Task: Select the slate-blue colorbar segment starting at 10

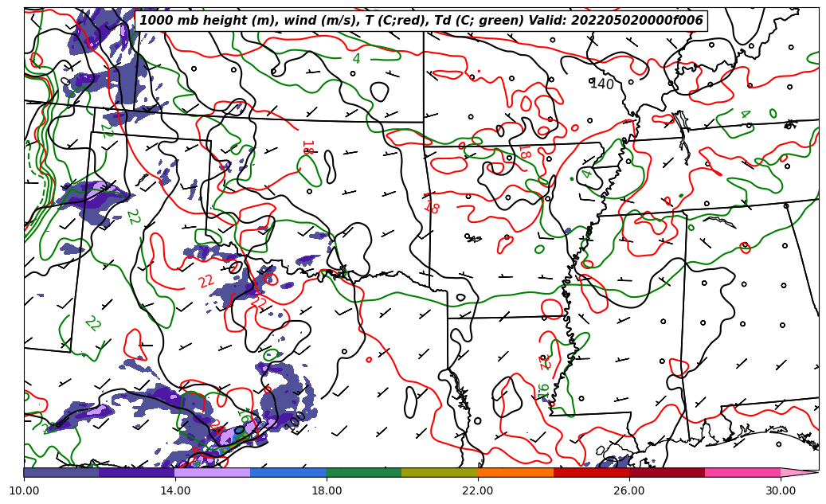Action: coord(61,472)
